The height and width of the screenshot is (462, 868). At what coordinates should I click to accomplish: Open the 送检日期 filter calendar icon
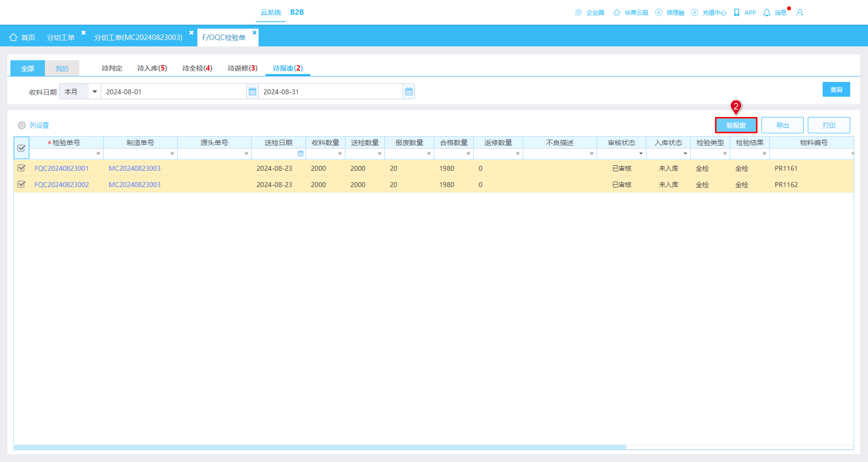click(x=301, y=154)
